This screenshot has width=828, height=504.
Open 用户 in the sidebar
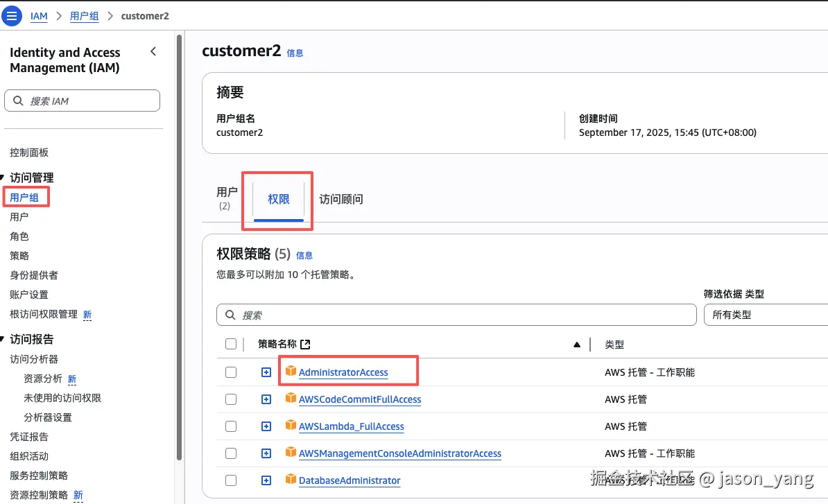tap(19, 217)
